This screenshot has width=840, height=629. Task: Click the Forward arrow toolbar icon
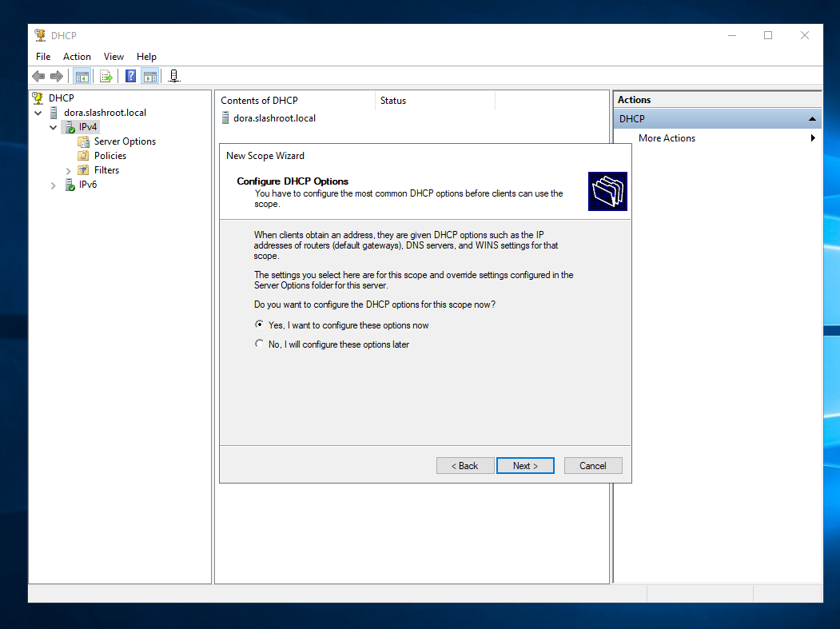[x=57, y=77]
